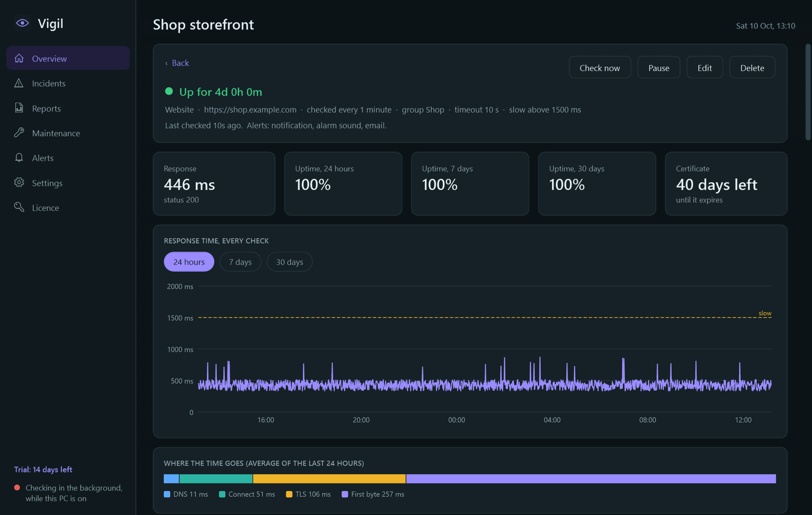Click the slow threshold label on chart
Viewport: 812px width, 515px height.
[765, 313]
